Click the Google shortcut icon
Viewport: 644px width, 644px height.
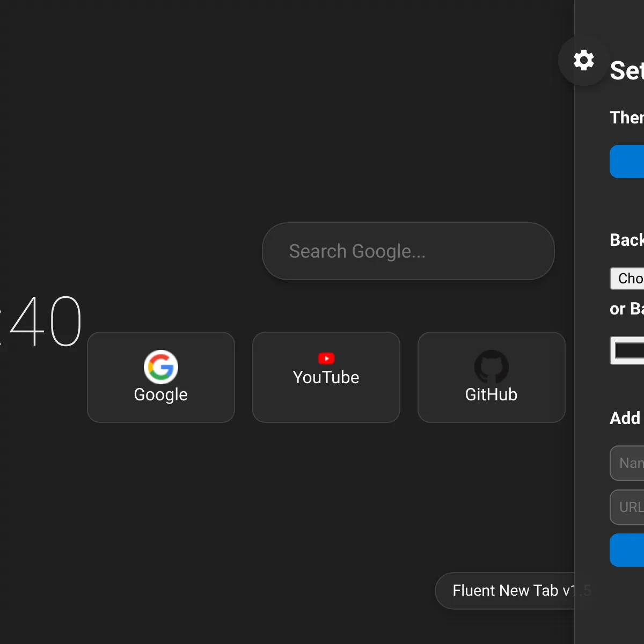point(160,377)
